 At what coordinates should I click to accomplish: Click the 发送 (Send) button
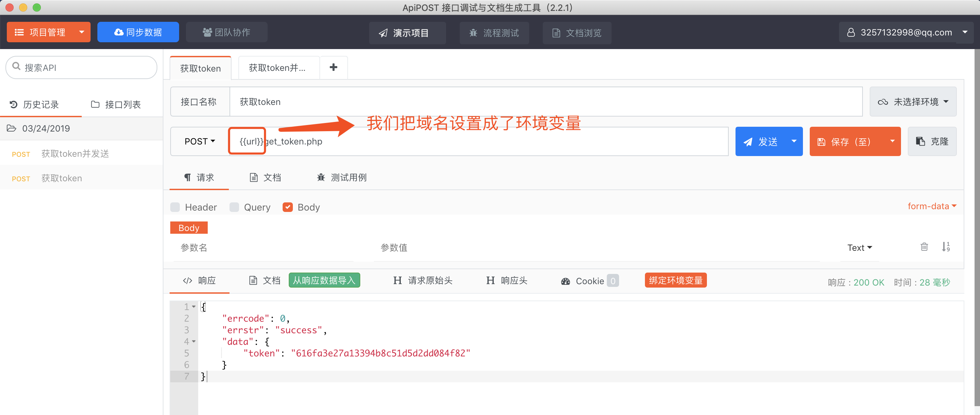click(x=762, y=141)
